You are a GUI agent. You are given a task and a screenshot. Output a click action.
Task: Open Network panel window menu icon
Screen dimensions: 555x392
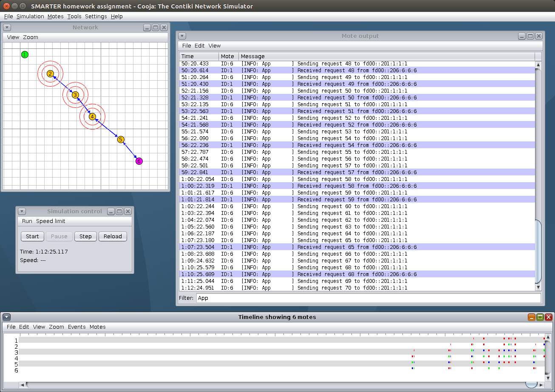(x=7, y=28)
